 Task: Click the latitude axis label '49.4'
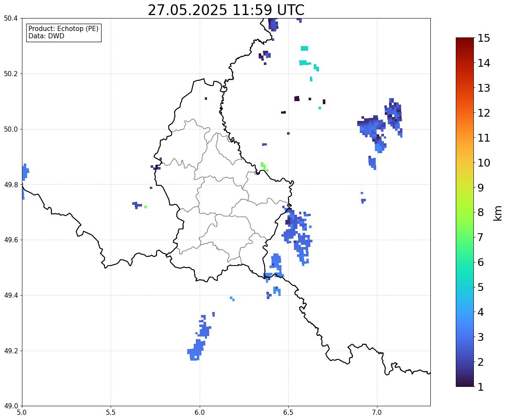tap(11, 296)
